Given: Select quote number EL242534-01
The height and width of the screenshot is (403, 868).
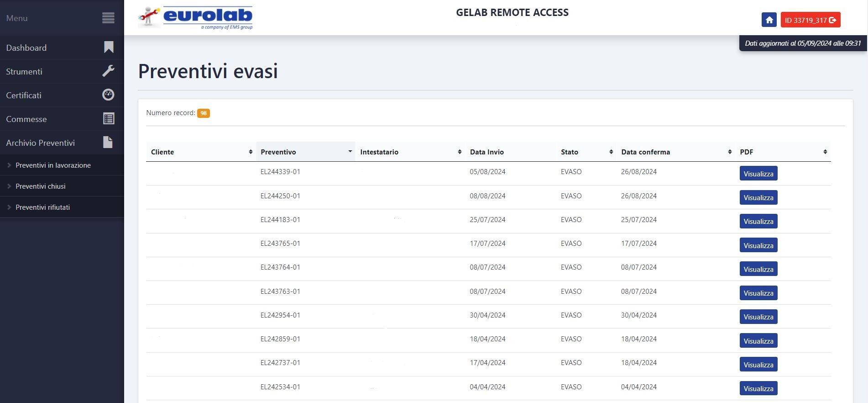Looking at the screenshot, I should [x=280, y=387].
